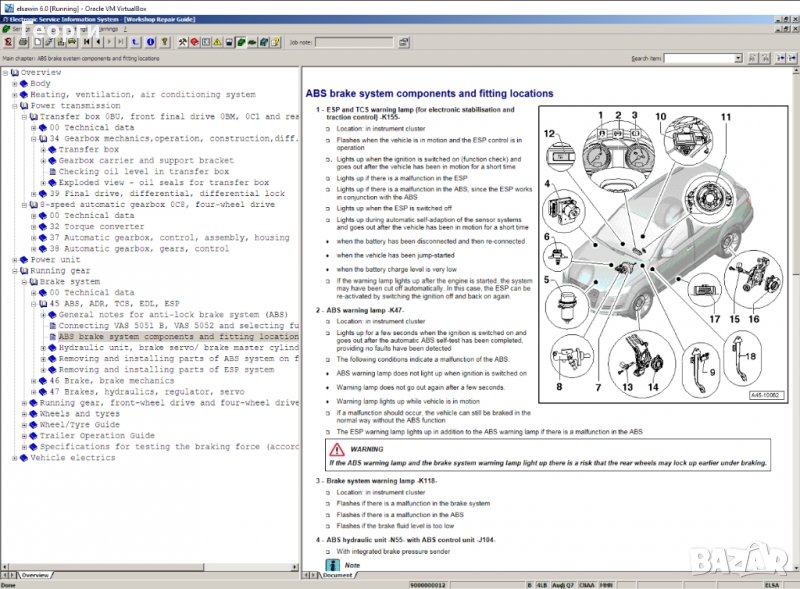The image size is (800, 589).
Task: Click the ABS components diagram image
Action: coord(661,254)
